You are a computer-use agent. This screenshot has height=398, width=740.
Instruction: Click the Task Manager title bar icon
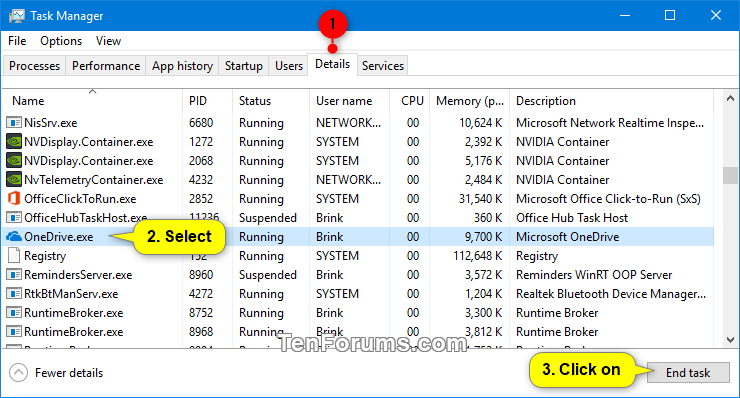(x=16, y=16)
